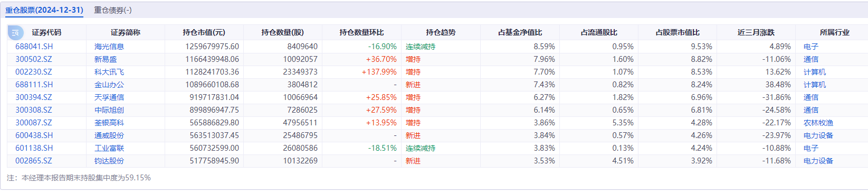Viewport: 868px width, 192px height.
Task: Click stock code 300502.SZ
Action: [x=34, y=59]
